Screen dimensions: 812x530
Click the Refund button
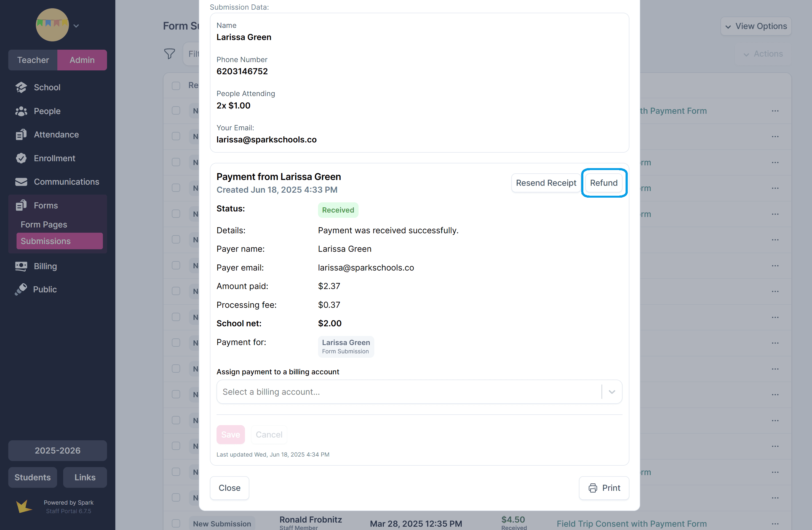[x=603, y=183]
